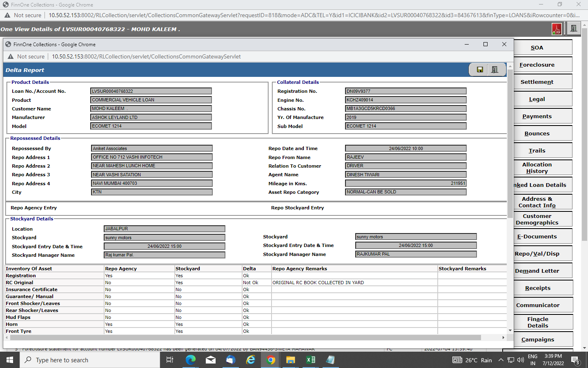This screenshot has height=368, width=588.
Task: Click the save floppy icon in Delta Report
Action: click(480, 70)
